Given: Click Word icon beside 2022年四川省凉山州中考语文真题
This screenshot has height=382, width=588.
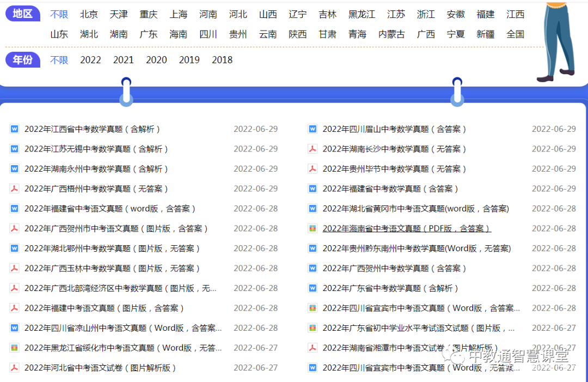Looking at the screenshot, I should coord(14,328).
